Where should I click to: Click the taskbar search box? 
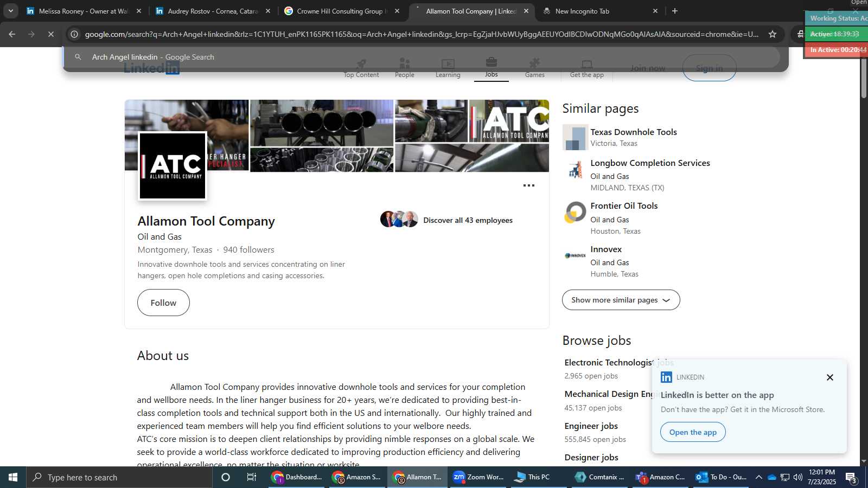pyautogui.click(x=119, y=477)
